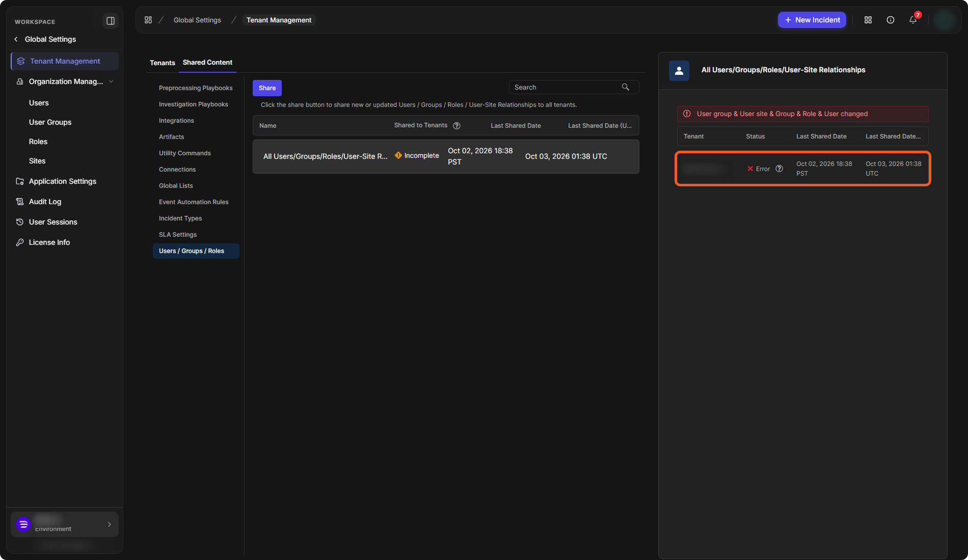This screenshot has height=560, width=968.
Task: Click the Shared to Tenants help icon
Action: [x=456, y=126]
